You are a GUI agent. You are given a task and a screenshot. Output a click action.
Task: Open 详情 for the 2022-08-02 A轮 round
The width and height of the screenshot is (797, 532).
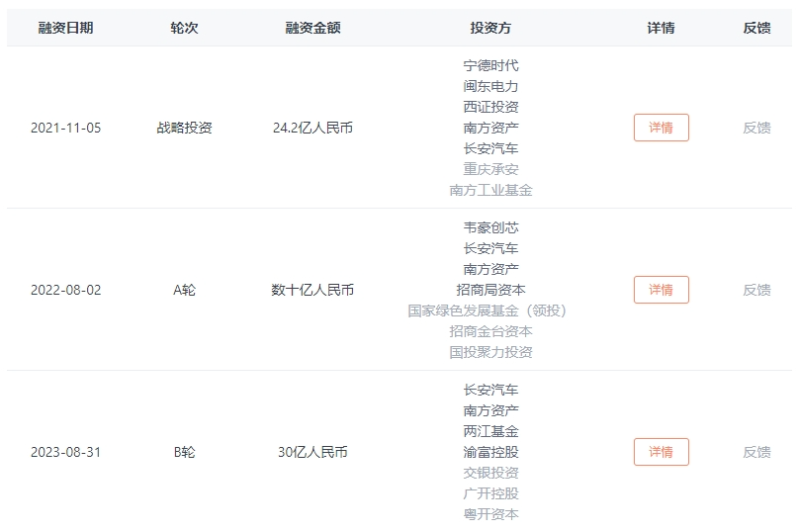[661, 290]
